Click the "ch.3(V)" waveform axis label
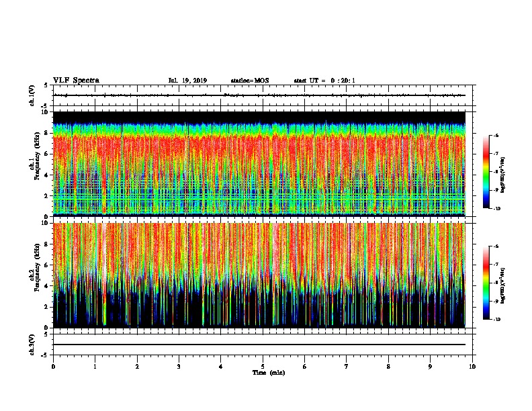532x411 pixels. click(32, 345)
